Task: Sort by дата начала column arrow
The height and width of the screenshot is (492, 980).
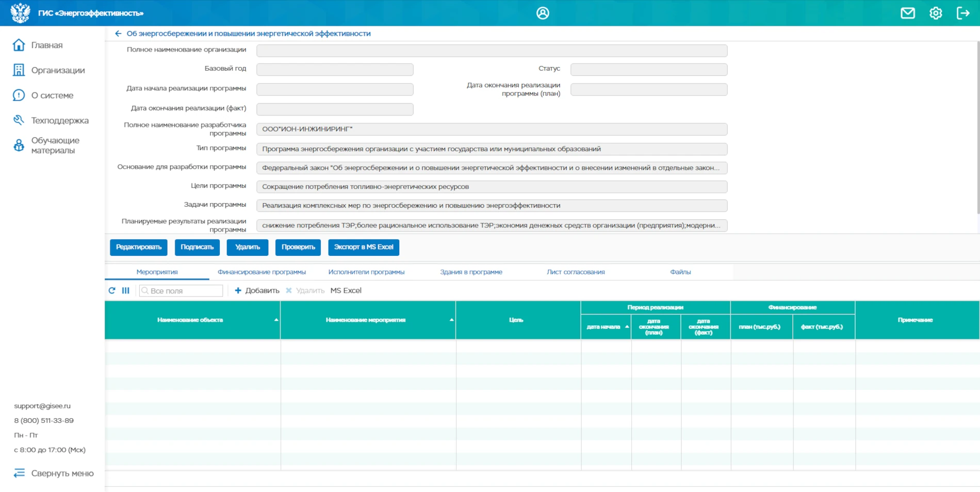Action: click(x=627, y=326)
